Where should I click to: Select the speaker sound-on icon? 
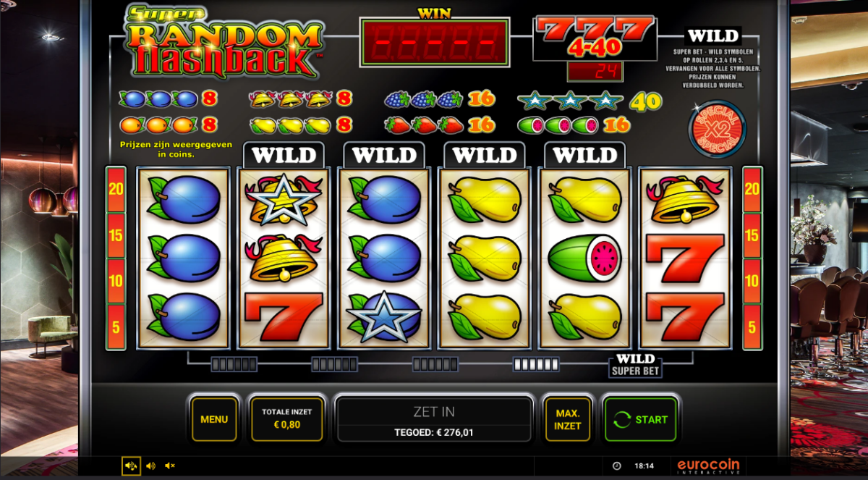click(150, 466)
